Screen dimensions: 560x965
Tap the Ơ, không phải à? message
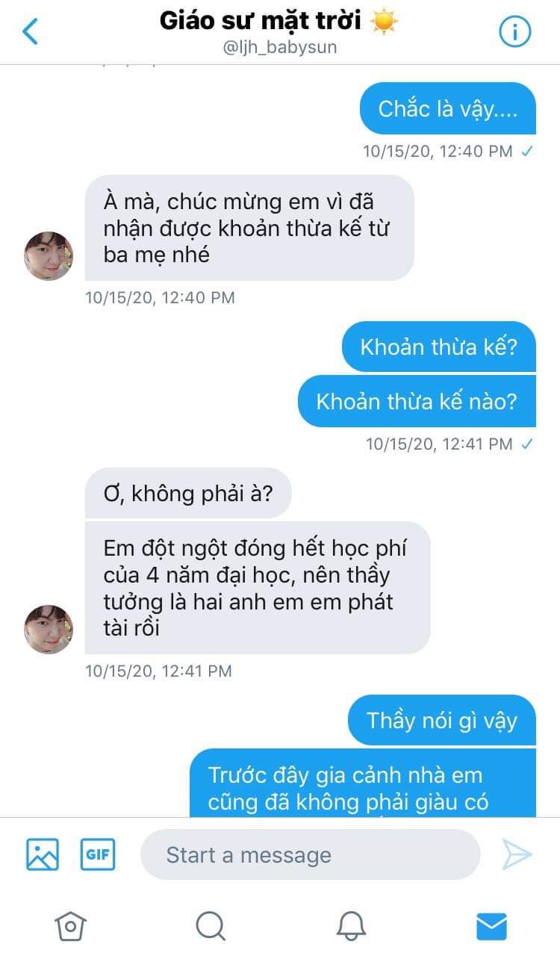click(188, 493)
